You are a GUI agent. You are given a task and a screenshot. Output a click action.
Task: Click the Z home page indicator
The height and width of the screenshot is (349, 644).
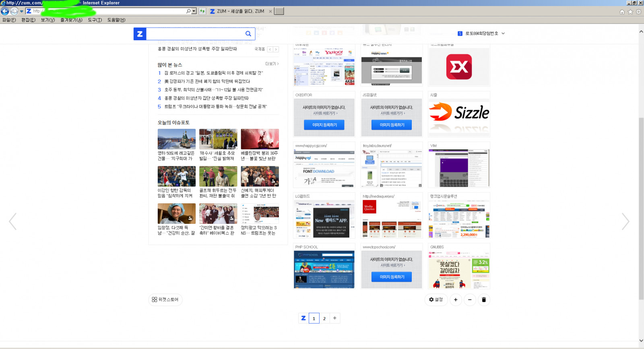point(303,318)
